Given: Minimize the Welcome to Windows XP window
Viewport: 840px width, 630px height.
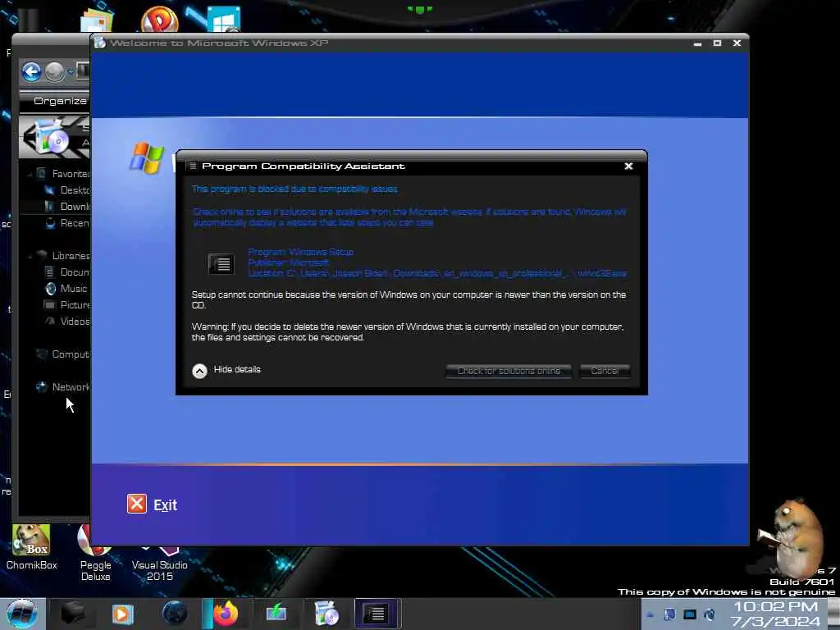Looking at the screenshot, I should (697, 43).
